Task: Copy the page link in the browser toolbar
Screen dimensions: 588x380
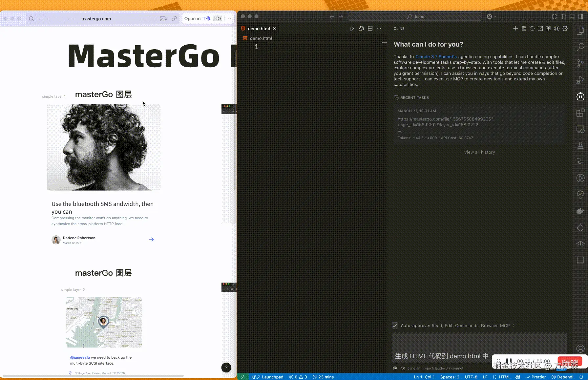Action: point(174,19)
